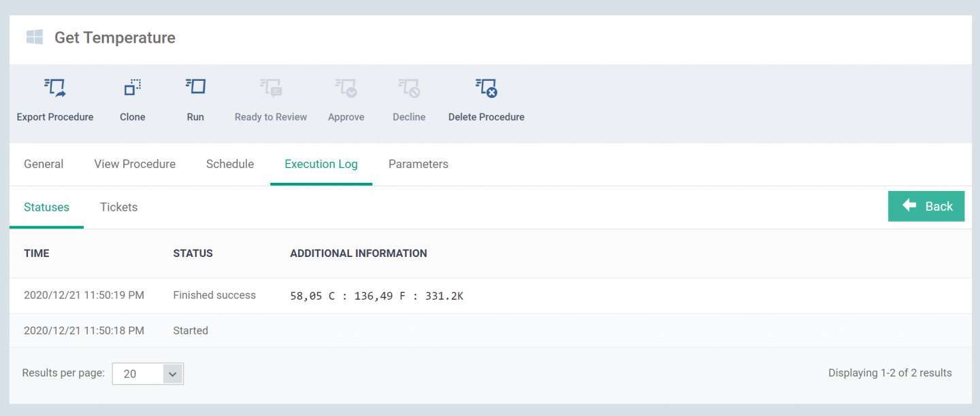Select the Execution Log tab
The image size is (980, 416).
(321, 164)
